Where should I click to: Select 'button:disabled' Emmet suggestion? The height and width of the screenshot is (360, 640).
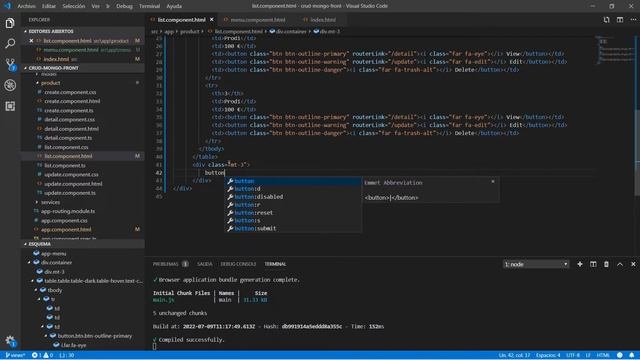pos(293,197)
